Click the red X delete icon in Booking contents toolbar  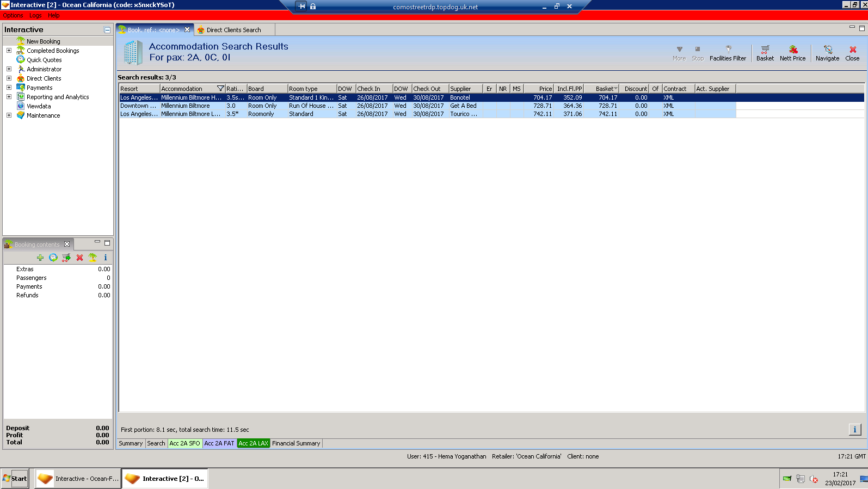(79, 258)
